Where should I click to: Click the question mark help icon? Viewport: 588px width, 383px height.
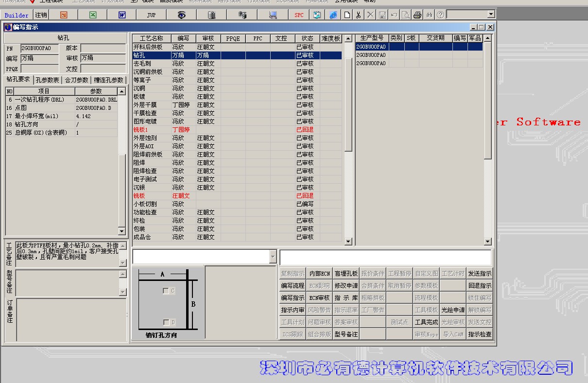[440, 15]
